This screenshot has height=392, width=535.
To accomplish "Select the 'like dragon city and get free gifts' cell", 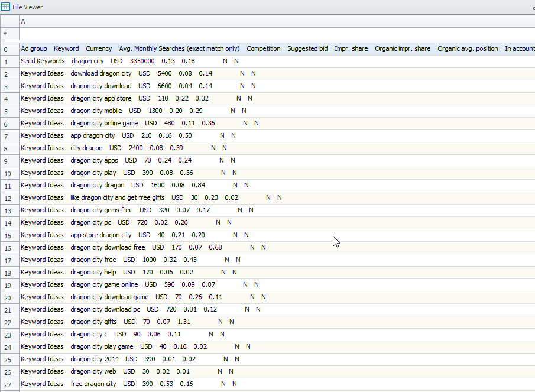I will (x=277, y=198).
